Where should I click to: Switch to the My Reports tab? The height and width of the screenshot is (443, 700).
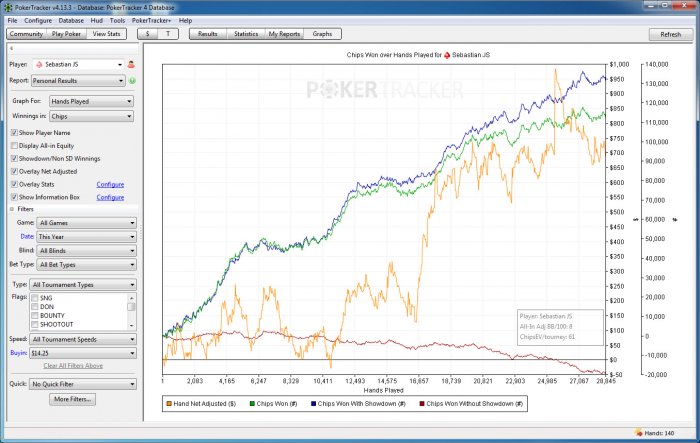pos(284,34)
